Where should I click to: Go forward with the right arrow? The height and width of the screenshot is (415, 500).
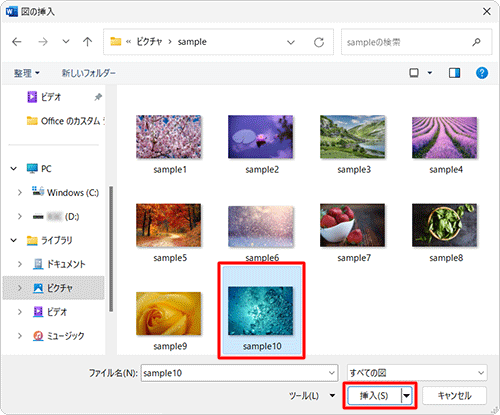(43, 42)
